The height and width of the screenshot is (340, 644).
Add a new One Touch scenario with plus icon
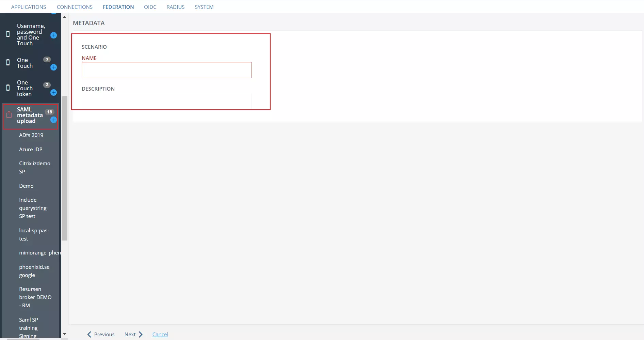(x=53, y=67)
